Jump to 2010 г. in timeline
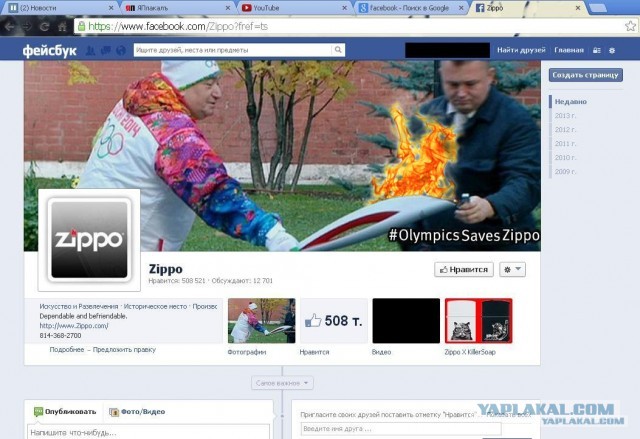The image size is (640, 439). [565, 157]
